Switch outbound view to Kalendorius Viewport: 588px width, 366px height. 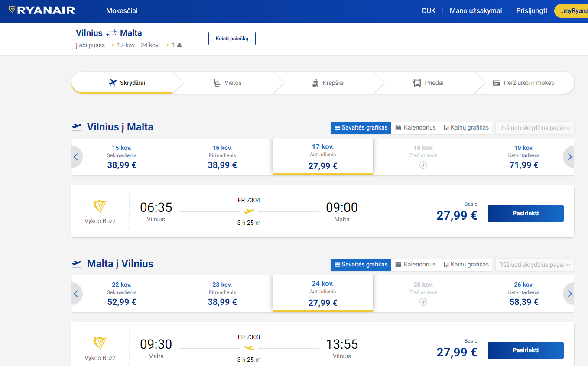pyautogui.click(x=416, y=128)
